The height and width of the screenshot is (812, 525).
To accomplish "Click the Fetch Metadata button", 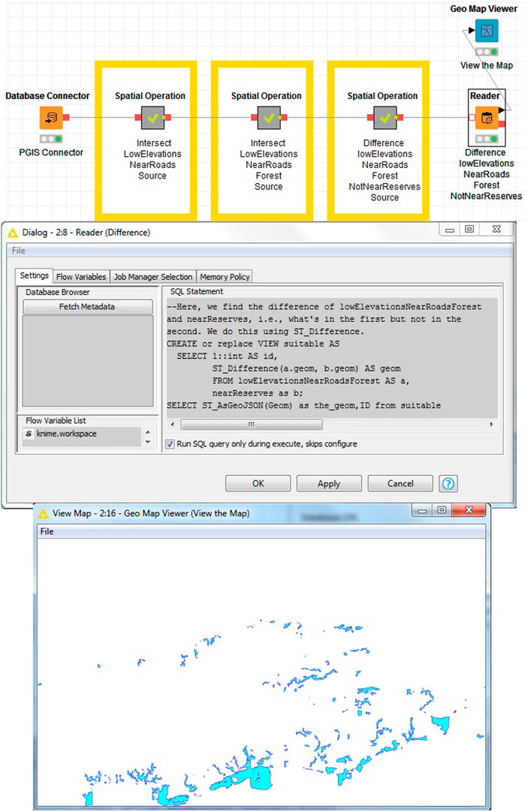I will pyautogui.click(x=87, y=307).
